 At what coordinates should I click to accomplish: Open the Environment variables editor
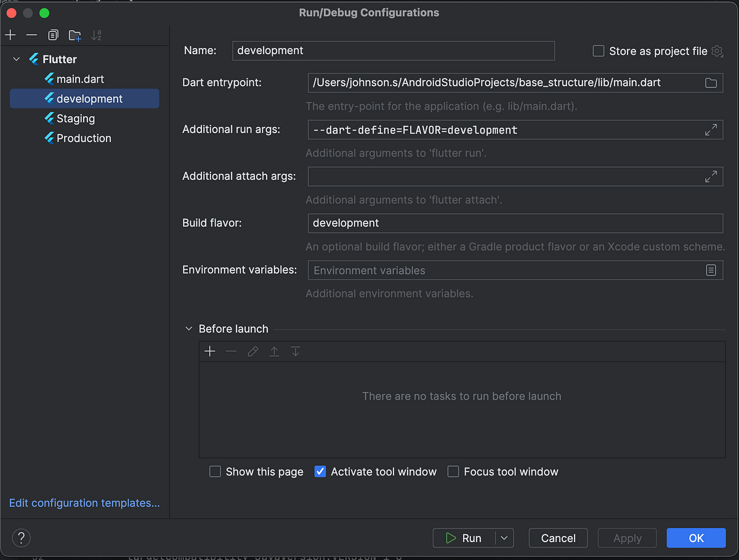(x=711, y=270)
